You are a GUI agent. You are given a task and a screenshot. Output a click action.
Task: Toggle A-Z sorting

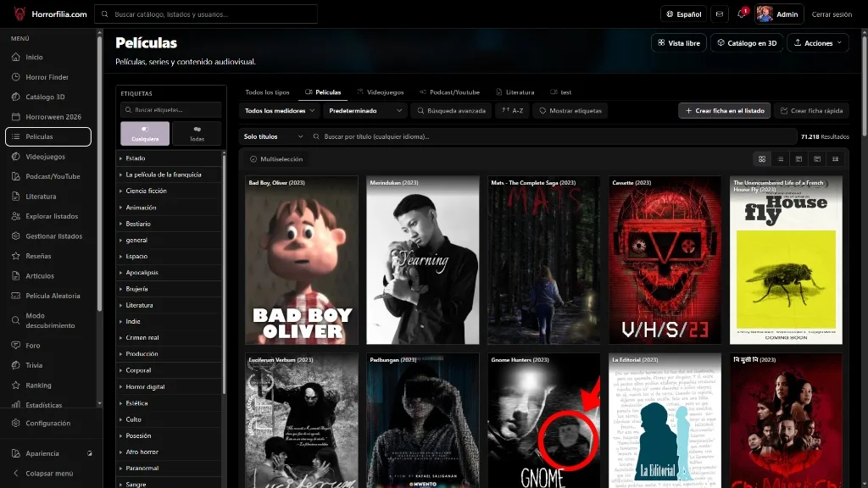[513, 111]
